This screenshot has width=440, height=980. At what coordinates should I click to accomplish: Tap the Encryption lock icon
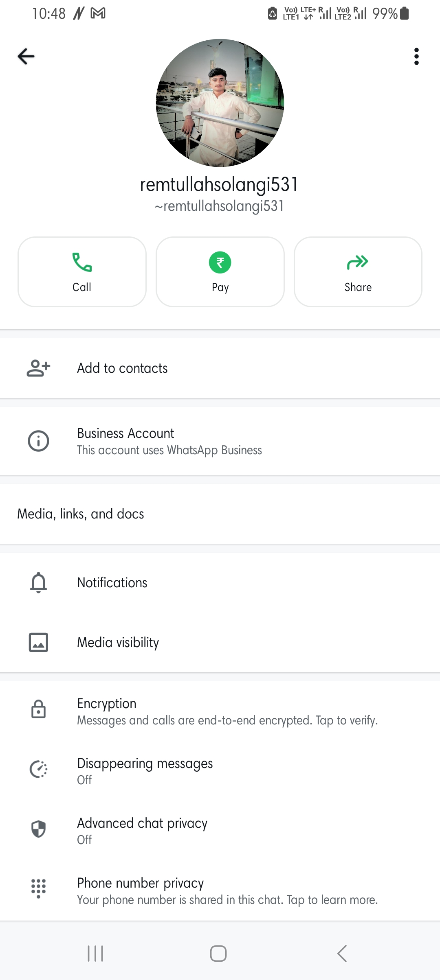(38, 709)
